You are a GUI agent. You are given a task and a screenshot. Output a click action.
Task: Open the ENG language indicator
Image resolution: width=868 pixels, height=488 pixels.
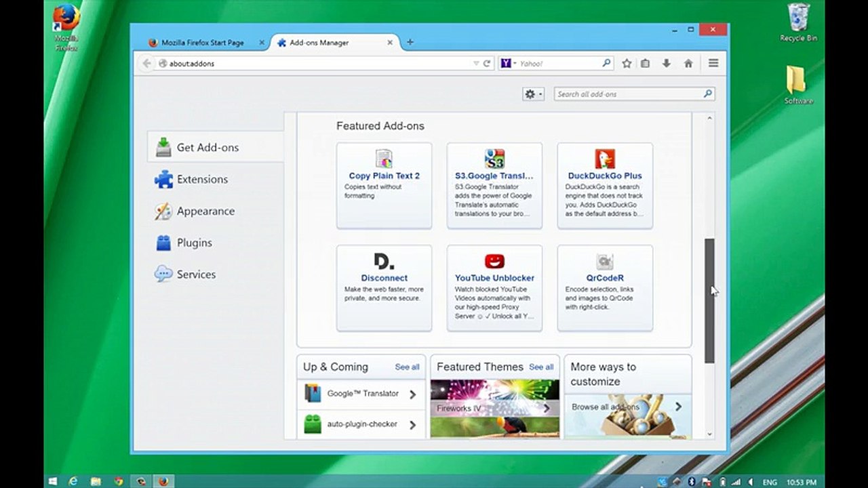[x=769, y=482]
